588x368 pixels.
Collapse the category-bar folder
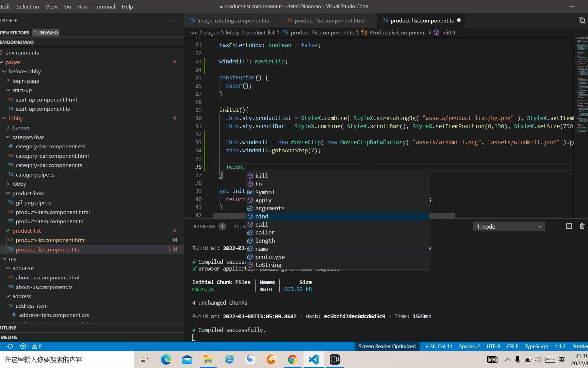(x=28, y=137)
